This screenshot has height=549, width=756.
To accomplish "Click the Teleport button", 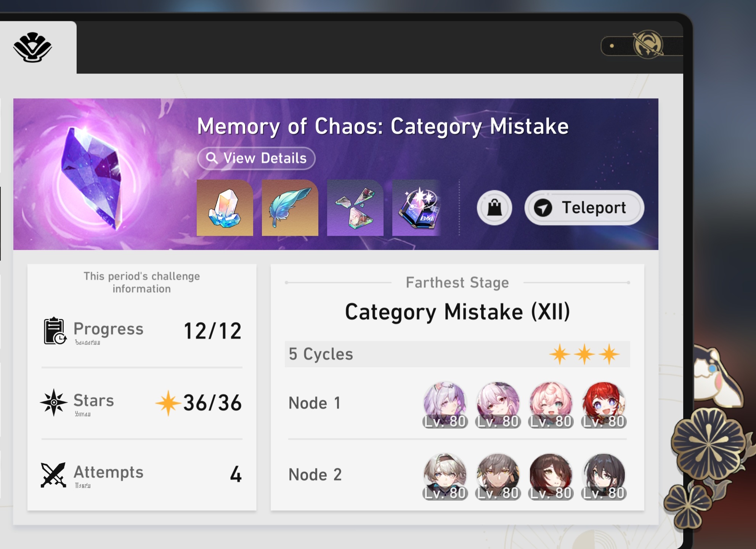I will pos(584,208).
